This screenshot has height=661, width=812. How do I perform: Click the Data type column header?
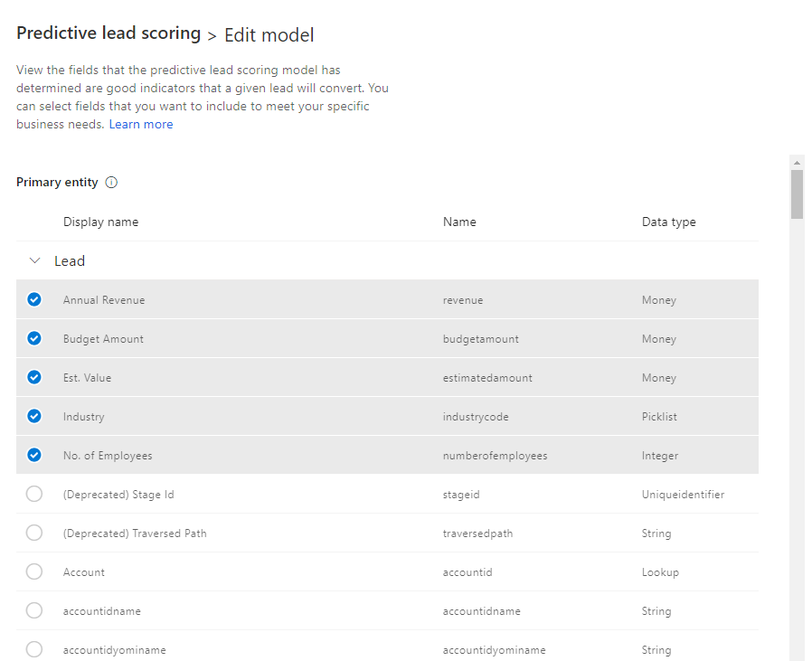[x=668, y=222]
